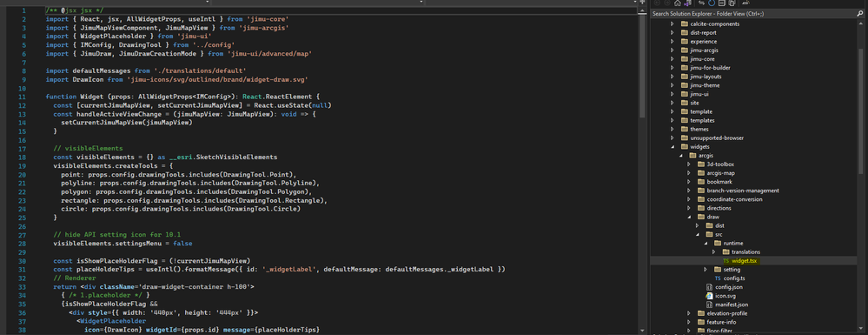Expand the jimu-arcgis folder node
Viewport: 868px width, 335px height.
click(673, 50)
